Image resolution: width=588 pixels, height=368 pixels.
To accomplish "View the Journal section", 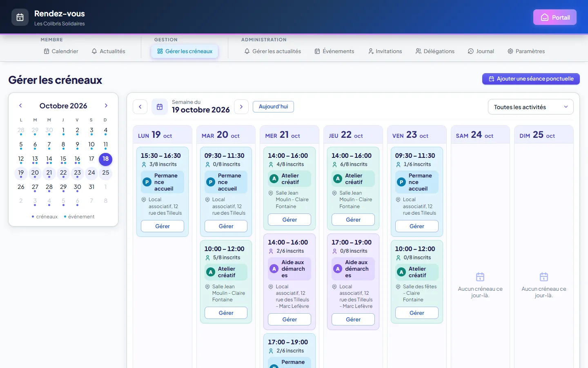I will [x=481, y=51].
